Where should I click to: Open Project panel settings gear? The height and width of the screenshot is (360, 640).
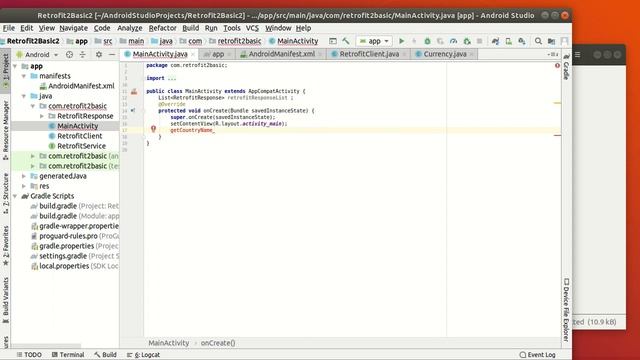99,54
